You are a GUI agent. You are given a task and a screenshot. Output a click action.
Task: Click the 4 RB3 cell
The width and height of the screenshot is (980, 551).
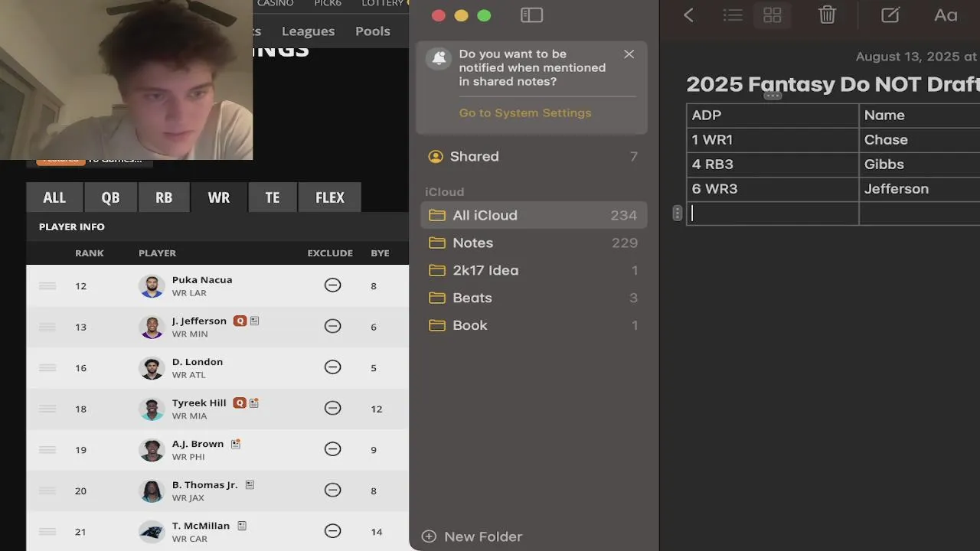click(773, 165)
